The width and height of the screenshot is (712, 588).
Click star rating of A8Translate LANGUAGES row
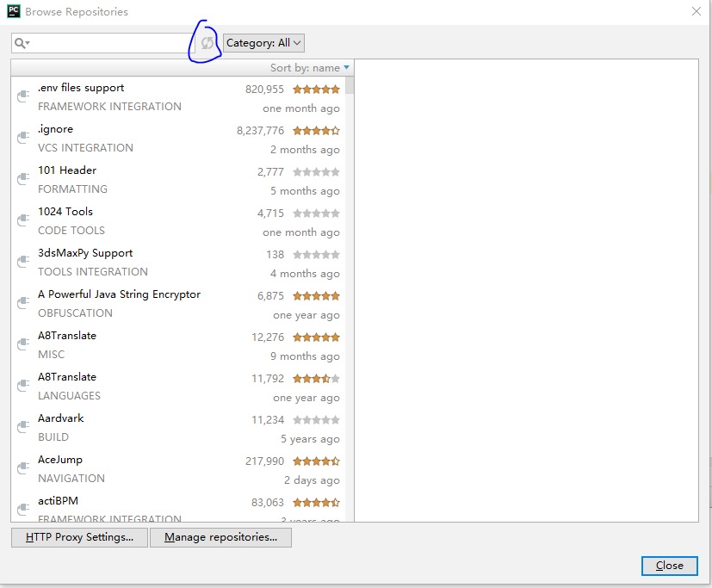pos(316,379)
